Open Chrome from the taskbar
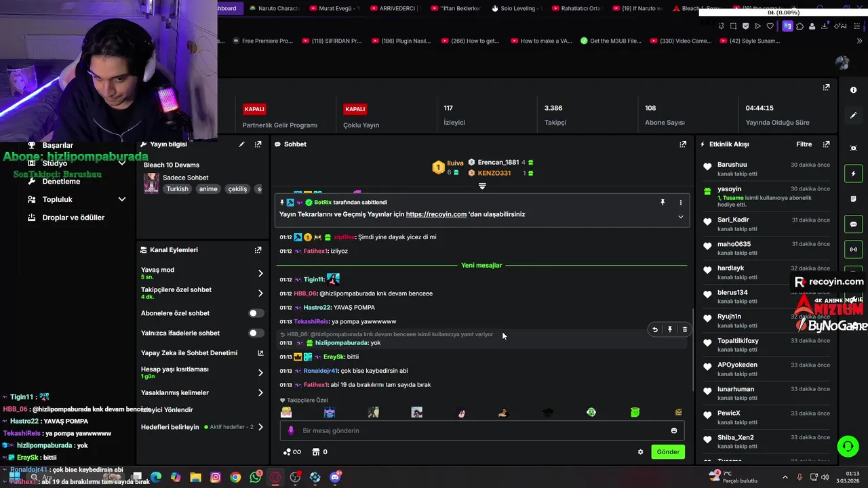 click(235, 477)
